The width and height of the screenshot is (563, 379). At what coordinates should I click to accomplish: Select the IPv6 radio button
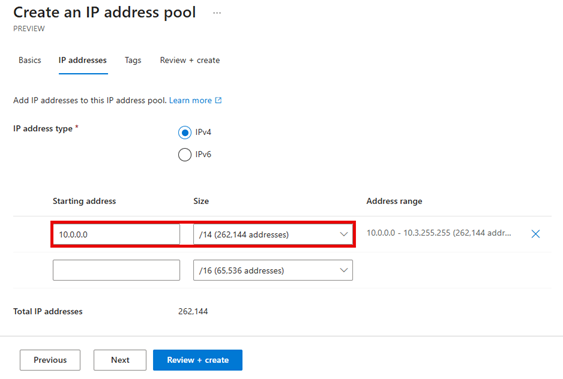(x=185, y=155)
